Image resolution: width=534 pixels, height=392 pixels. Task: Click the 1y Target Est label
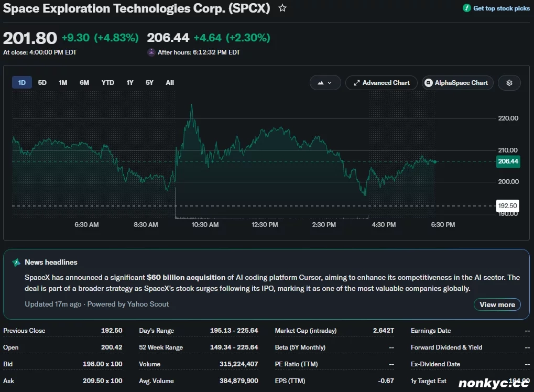coord(429,381)
